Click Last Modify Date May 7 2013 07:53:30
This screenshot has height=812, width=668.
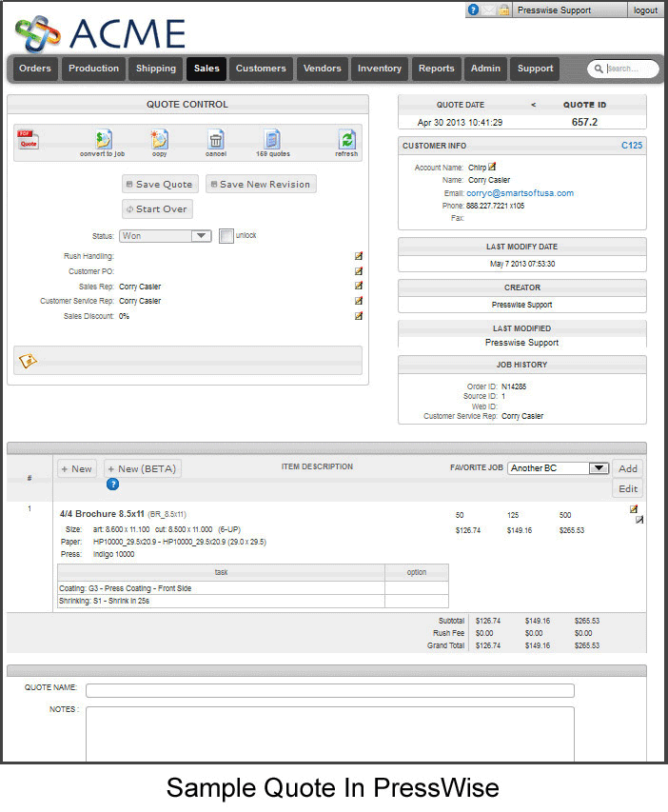(522, 264)
